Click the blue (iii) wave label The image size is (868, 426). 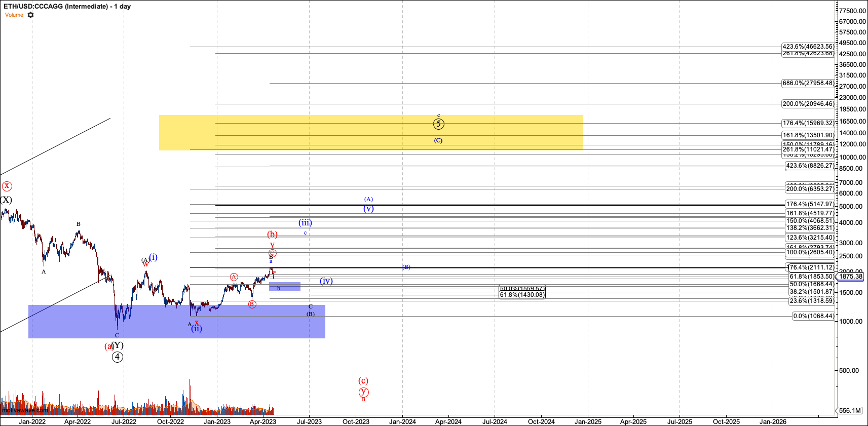(305, 222)
